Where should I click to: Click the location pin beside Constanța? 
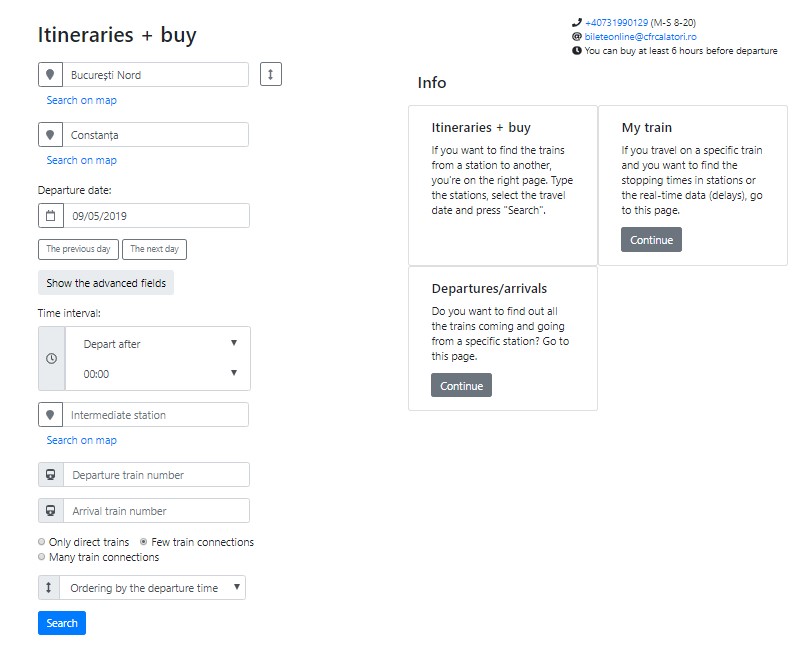pyautogui.click(x=50, y=135)
